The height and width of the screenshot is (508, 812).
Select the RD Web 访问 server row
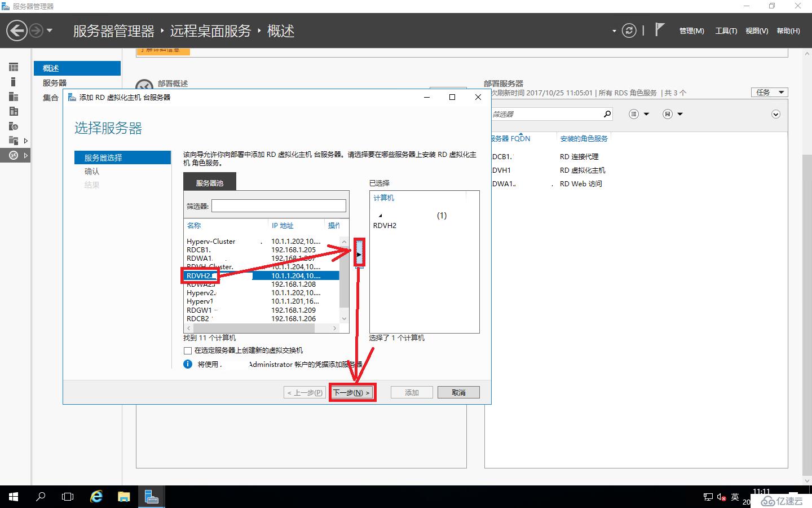(x=637, y=183)
